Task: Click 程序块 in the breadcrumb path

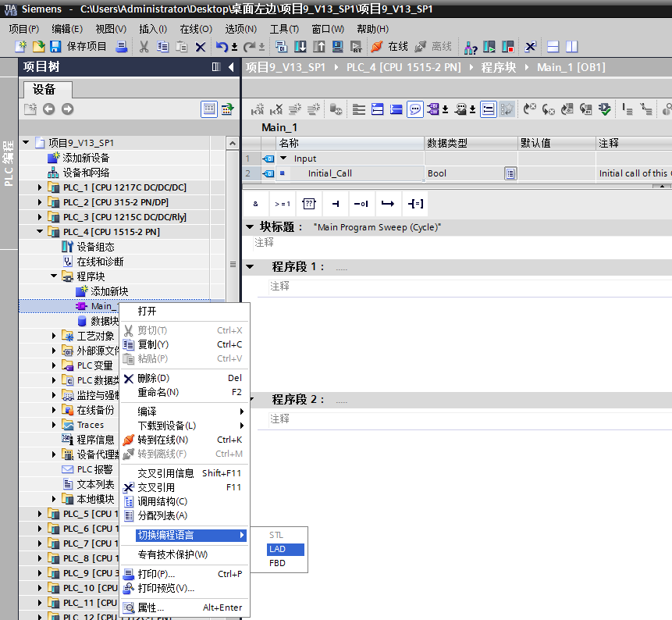Action: pos(499,67)
